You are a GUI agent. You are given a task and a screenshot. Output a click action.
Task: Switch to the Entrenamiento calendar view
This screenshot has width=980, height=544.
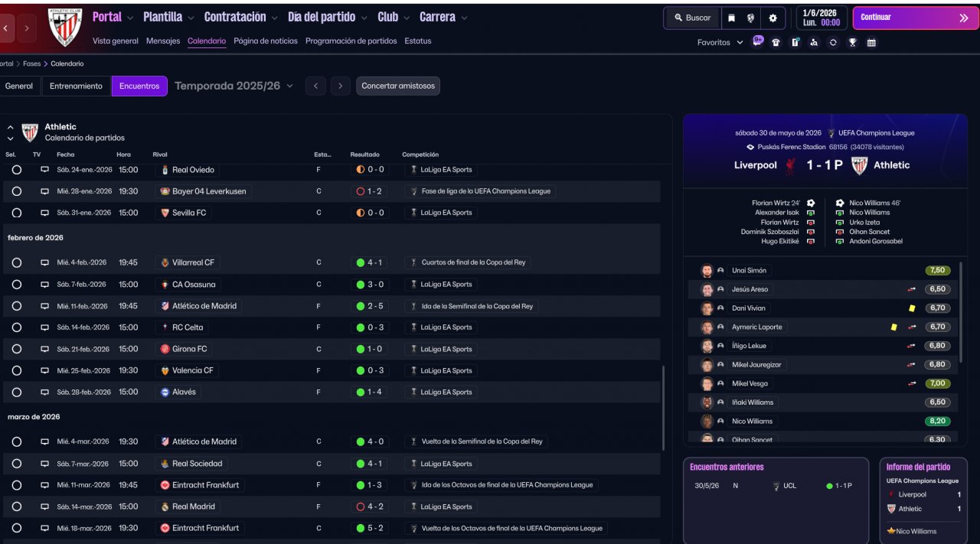(76, 86)
